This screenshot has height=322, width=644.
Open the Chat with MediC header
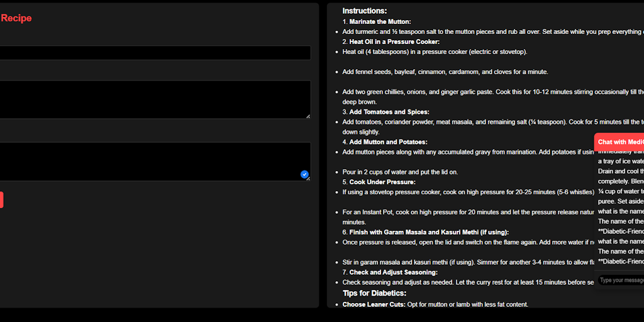[620, 142]
